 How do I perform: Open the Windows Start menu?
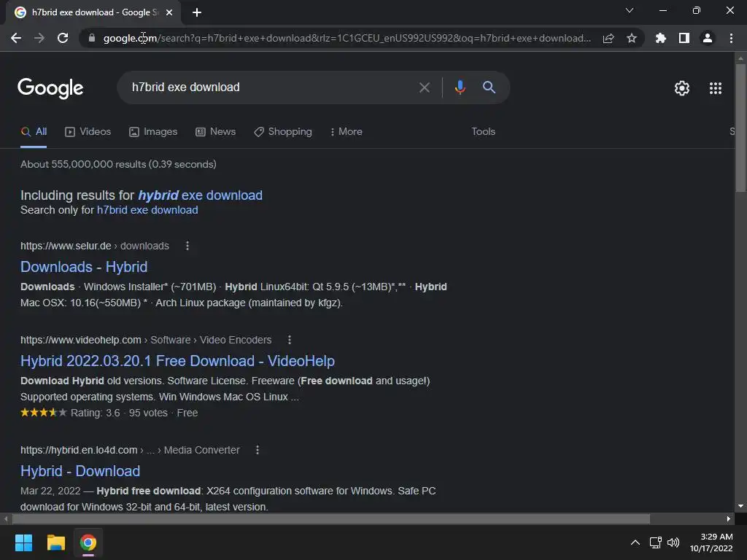[x=23, y=542]
